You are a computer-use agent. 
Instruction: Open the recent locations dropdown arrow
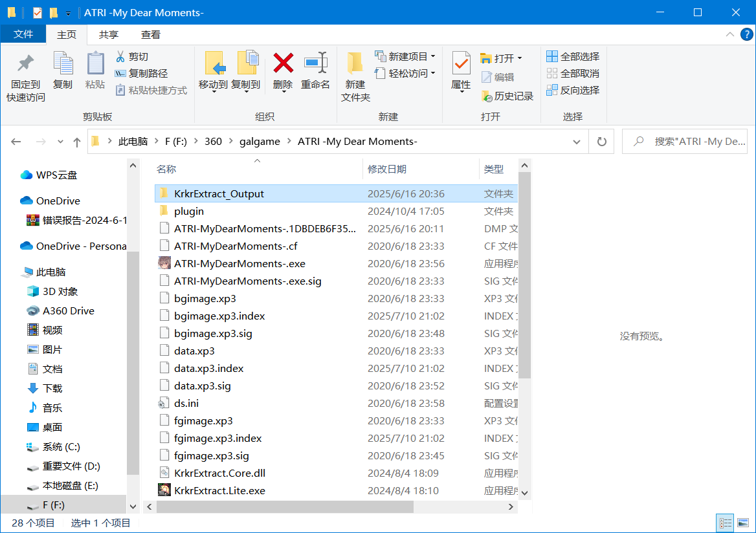click(x=60, y=142)
